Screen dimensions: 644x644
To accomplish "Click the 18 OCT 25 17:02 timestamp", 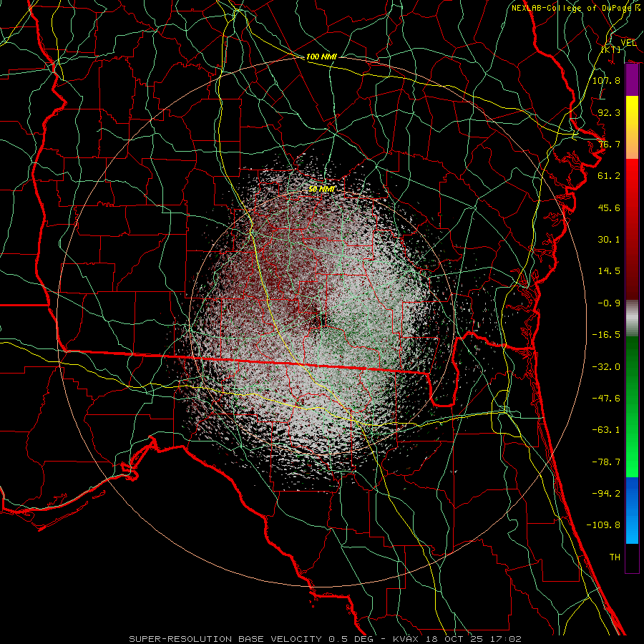I will click(x=474, y=639).
